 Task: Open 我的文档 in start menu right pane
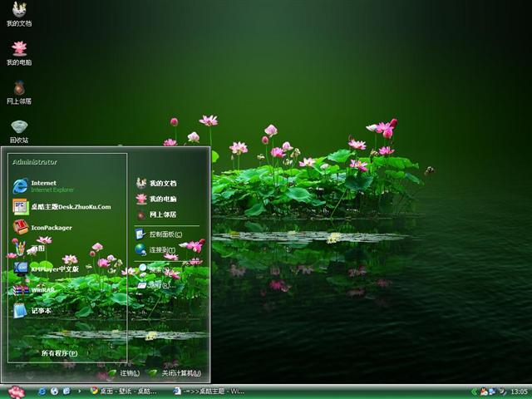(162, 183)
